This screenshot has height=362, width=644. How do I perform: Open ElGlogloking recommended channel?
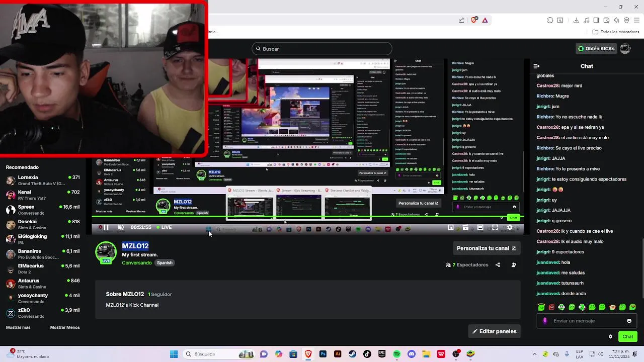[43, 239]
